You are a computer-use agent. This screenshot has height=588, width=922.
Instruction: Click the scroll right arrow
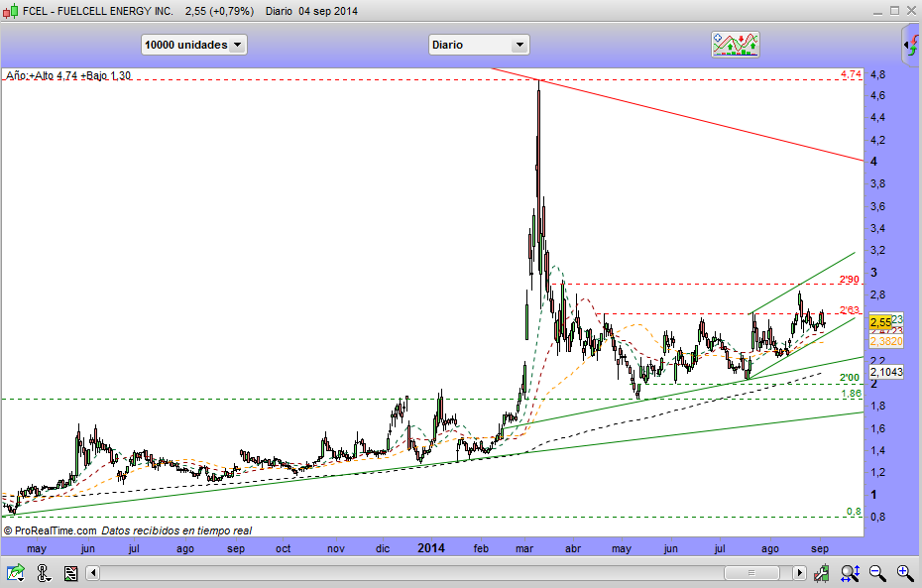pos(799,573)
